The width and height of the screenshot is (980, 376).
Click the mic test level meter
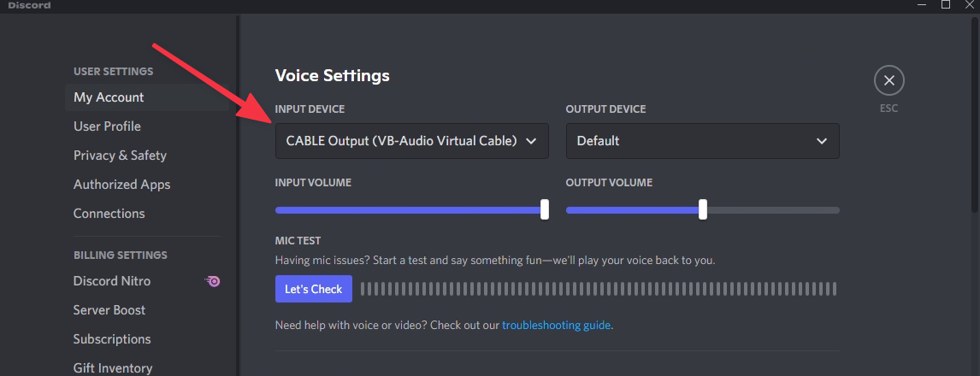598,289
